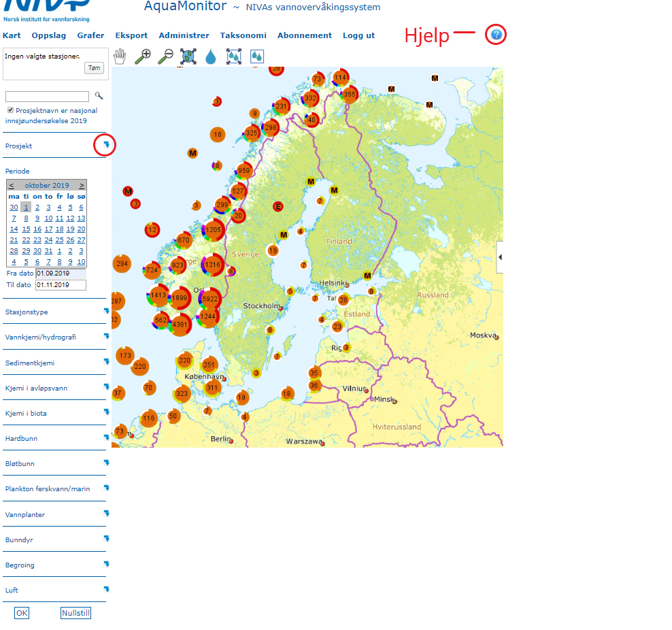The height and width of the screenshot is (630, 672).
Task: Select the pan hand tool
Action: point(120,56)
